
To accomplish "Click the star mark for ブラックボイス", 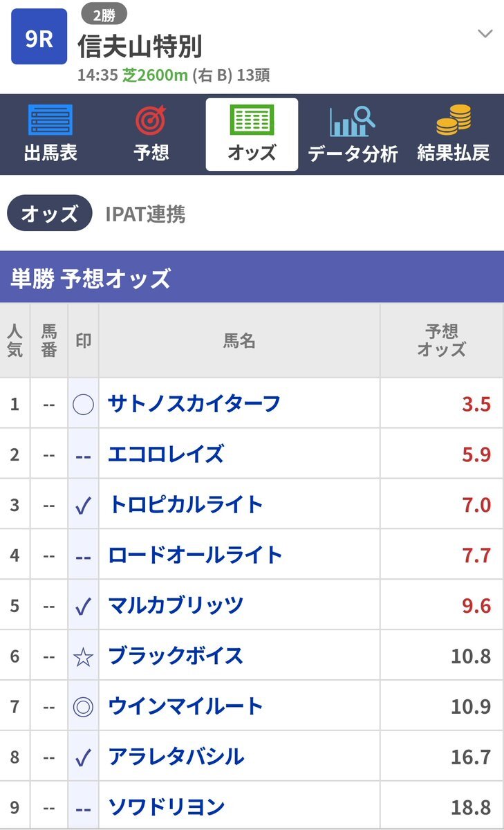I will (x=83, y=656).
